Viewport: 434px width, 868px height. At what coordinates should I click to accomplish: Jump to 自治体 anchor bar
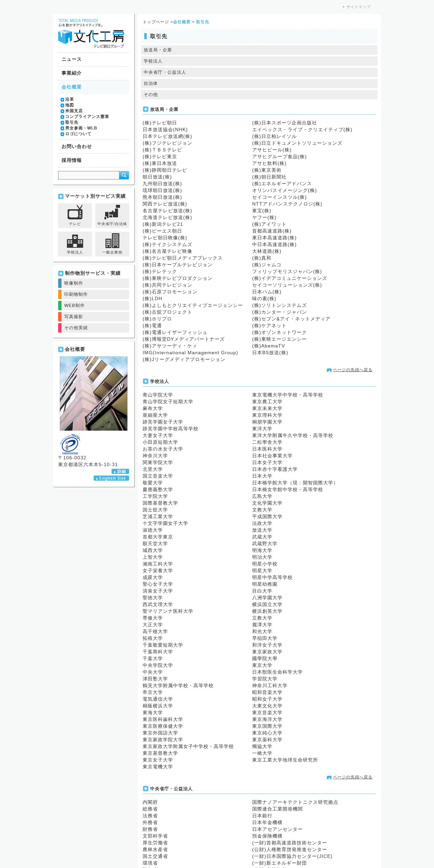coord(259,83)
